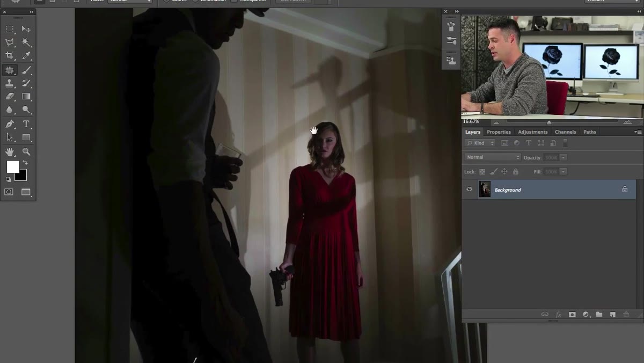644x363 pixels.
Task: Click the Opacity 100% field
Action: pos(551,157)
